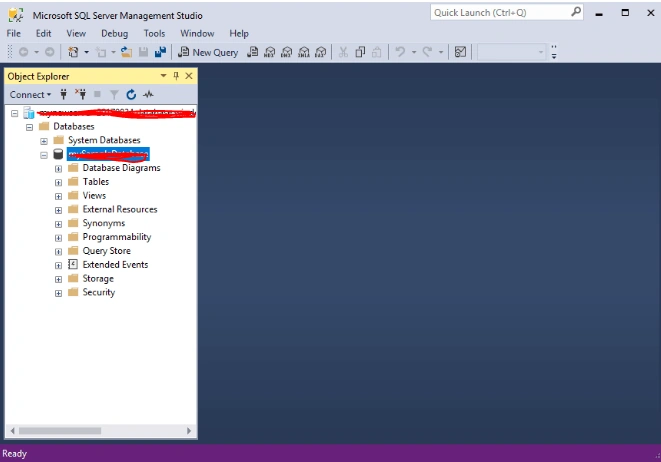Click the Analysis Services DAX Query icon
Viewport: 661px width, 462px height.
point(321,52)
